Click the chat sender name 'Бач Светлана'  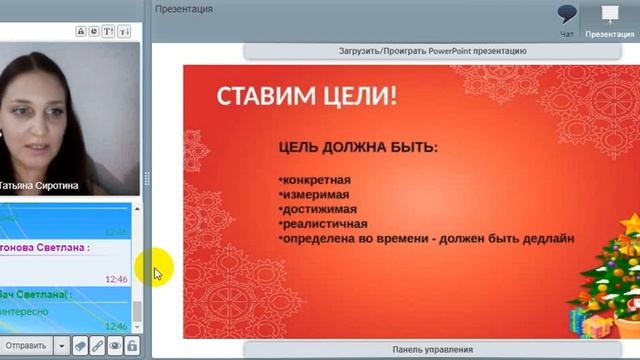35,294
